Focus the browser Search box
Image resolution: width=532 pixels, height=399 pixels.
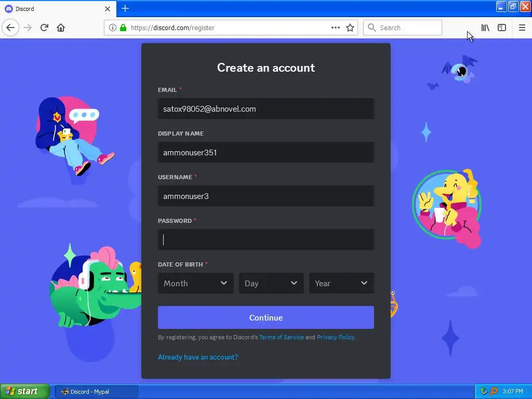[403, 28]
